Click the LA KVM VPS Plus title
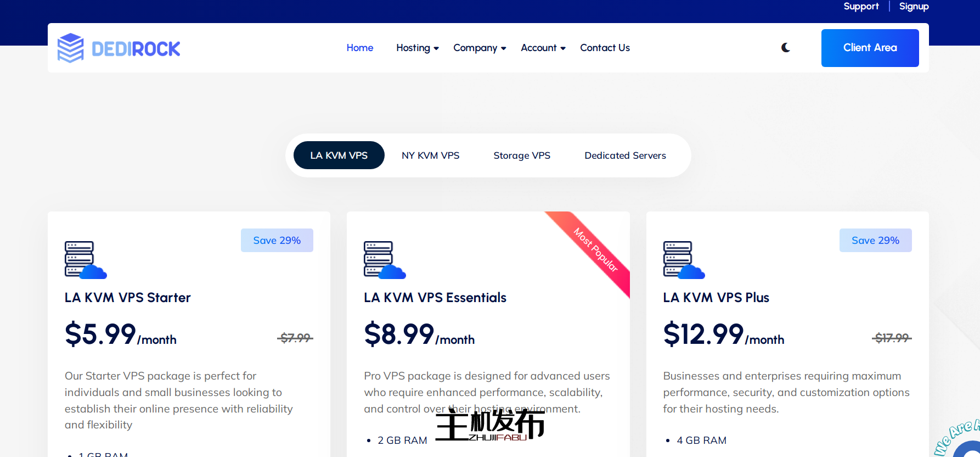Screen dimensions: 980x457 [x=716, y=298]
